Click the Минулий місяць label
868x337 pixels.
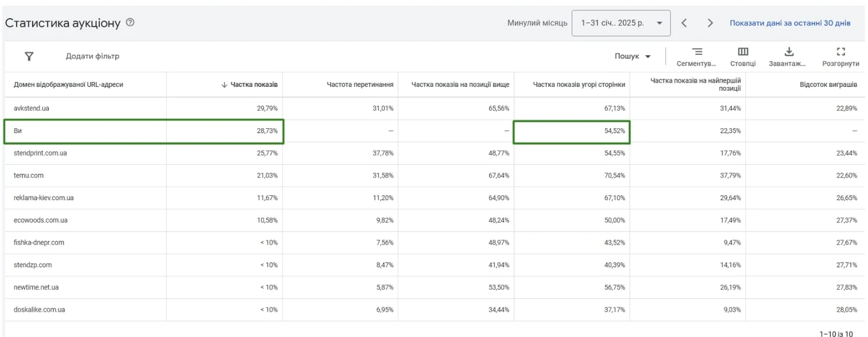click(537, 23)
